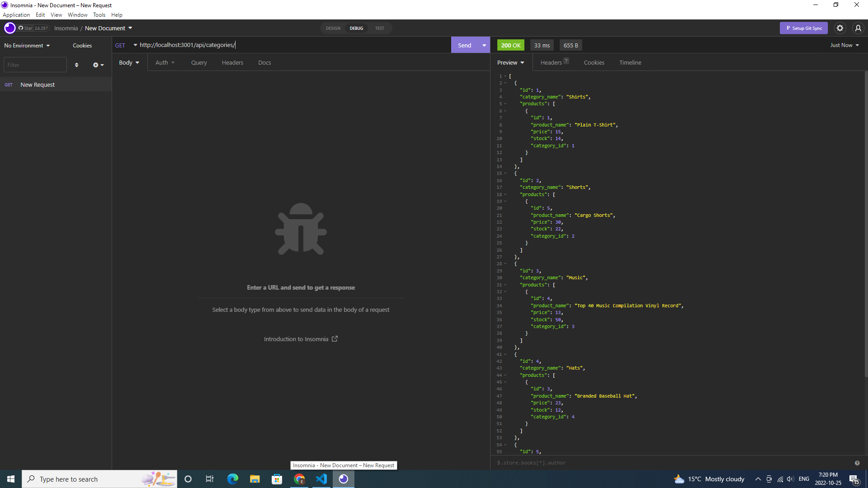Click the plus icon to create a request
The image size is (868, 488).
tap(96, 65)
